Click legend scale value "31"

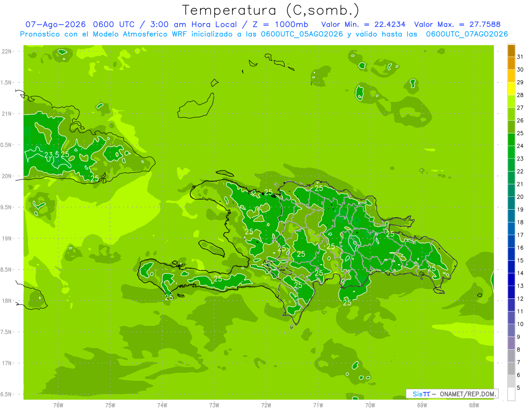tap(520, 57)
